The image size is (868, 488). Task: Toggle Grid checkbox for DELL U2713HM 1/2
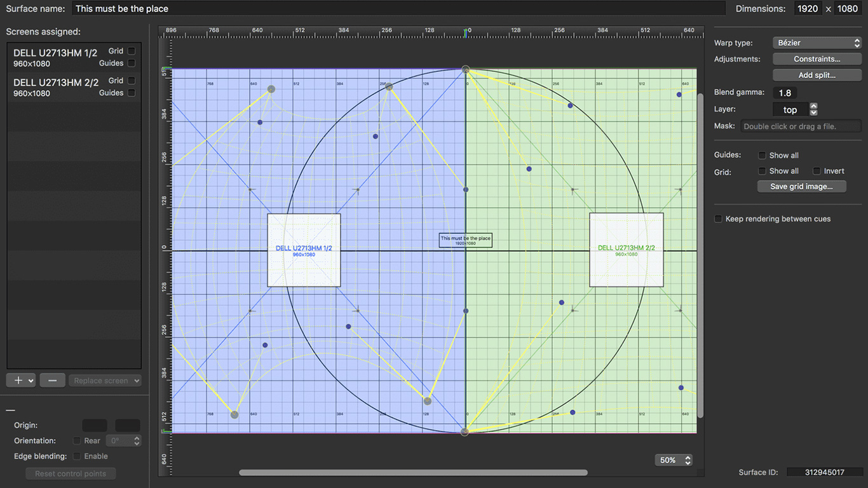click(132, 51)
